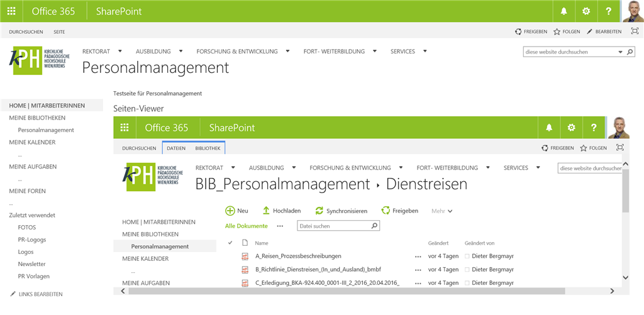Open FOTOS under Zuletzt verwendet
The image size is (644, 315).
[27, 227]
